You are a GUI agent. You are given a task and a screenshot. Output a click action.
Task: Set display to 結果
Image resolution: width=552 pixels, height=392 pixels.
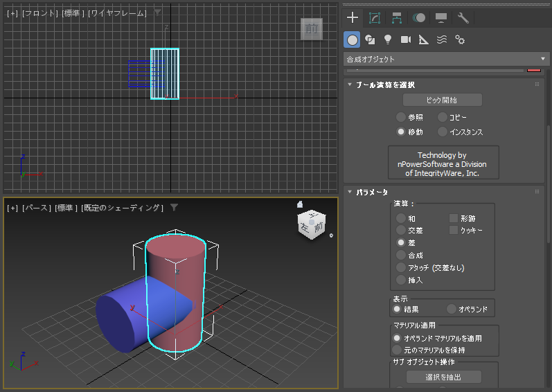click(397, 309)
